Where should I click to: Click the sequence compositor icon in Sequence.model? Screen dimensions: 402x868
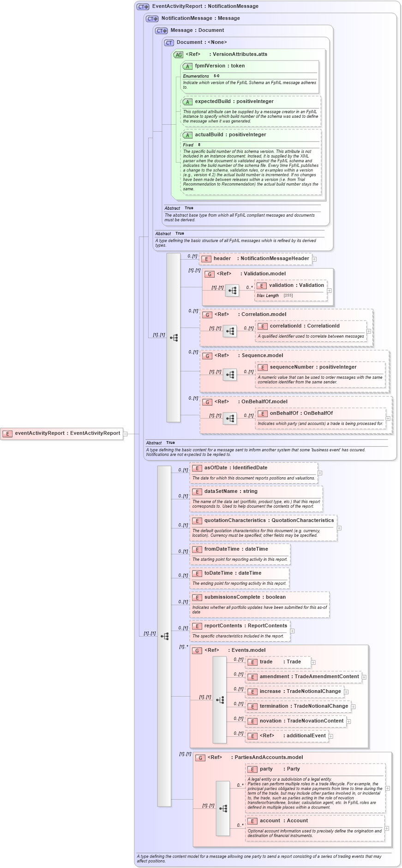point(230,375)
